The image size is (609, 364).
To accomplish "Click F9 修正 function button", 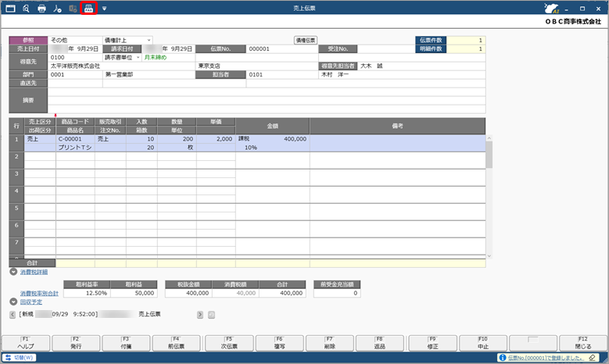I will (432, 343).
